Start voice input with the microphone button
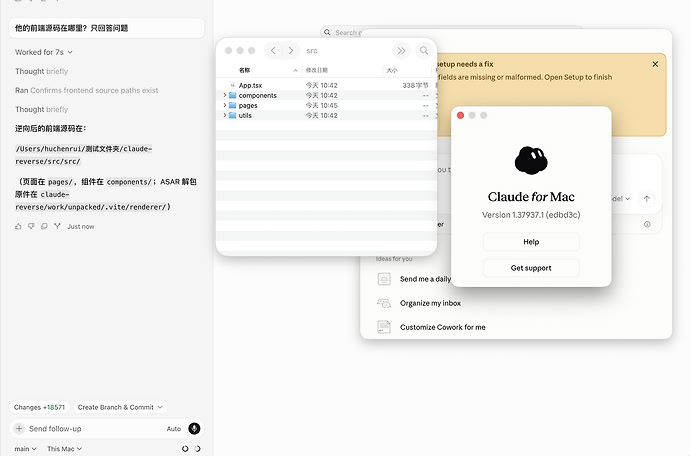690x456 pixels. click(x=194, y=428)
